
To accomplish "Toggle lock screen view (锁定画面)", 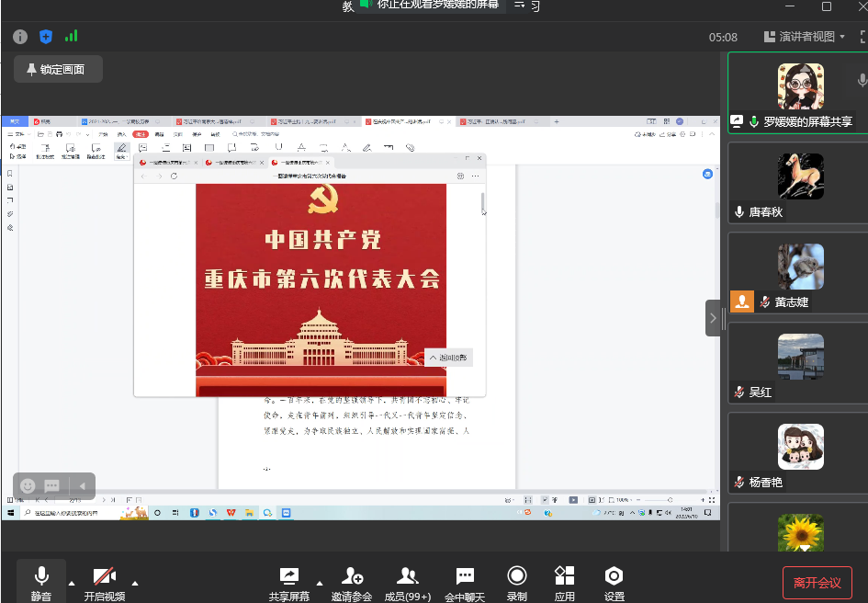I will coord(58,69).
